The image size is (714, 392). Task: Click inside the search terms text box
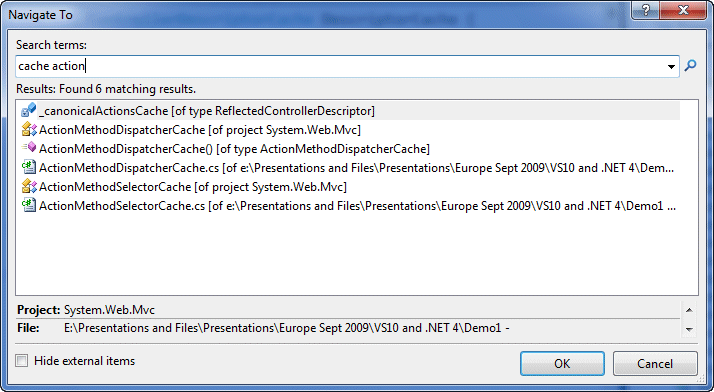(x=339, y=66)
